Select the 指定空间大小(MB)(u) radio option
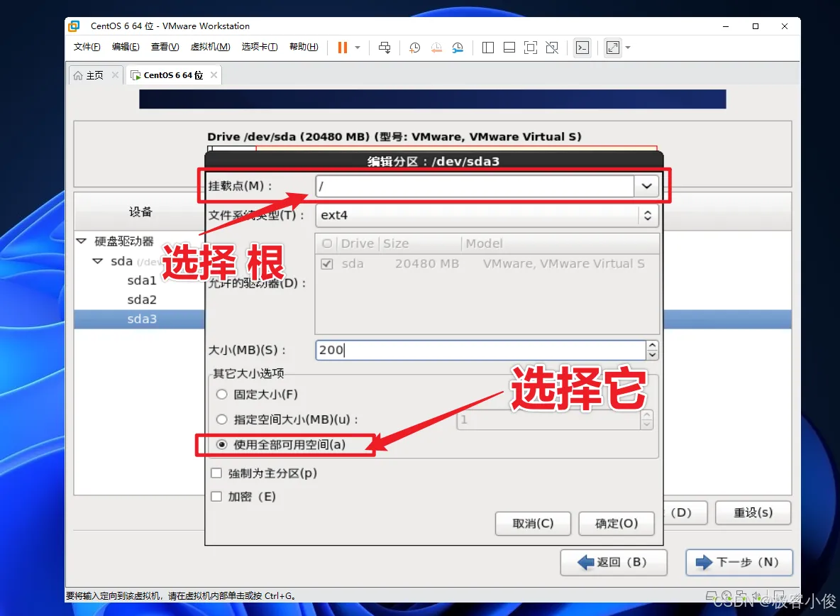Image resolution: width=840 pixels, height=616 pixels. click(x=222, y=419)
